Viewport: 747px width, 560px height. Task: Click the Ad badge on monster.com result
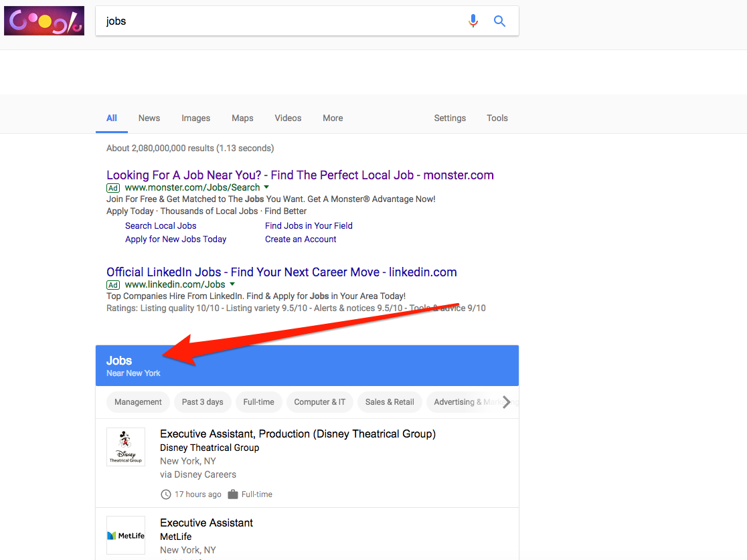[x=113, y=188]
